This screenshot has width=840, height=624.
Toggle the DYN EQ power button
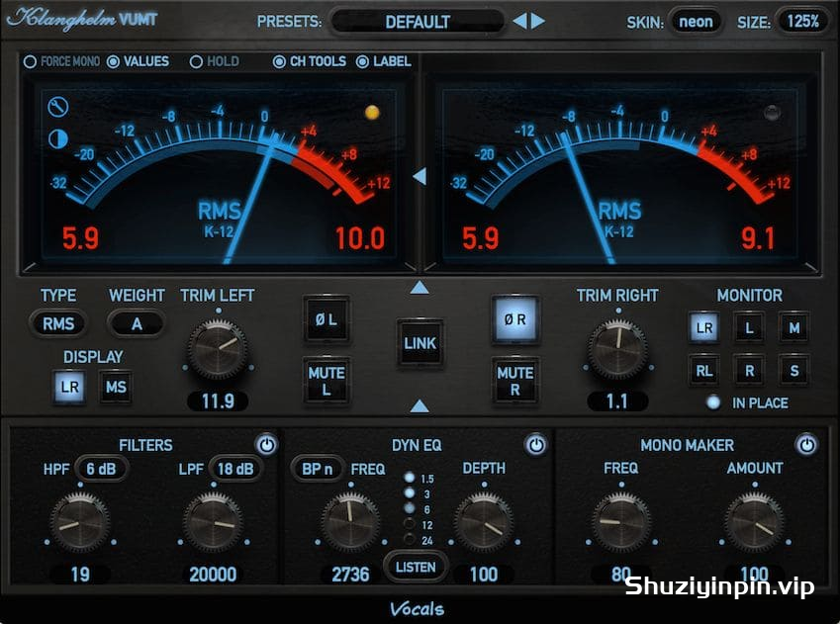[x=535, y=445]
